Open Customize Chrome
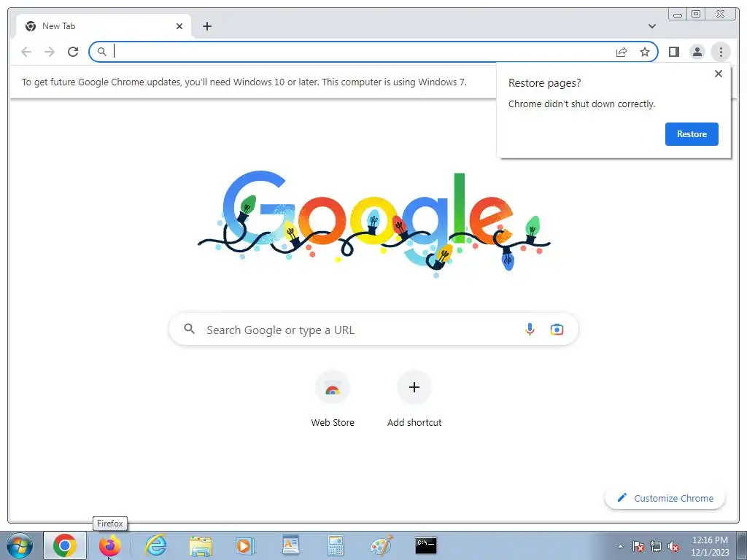Image resolution: width=747 pixels, height=560 pixels. [665, 498]
